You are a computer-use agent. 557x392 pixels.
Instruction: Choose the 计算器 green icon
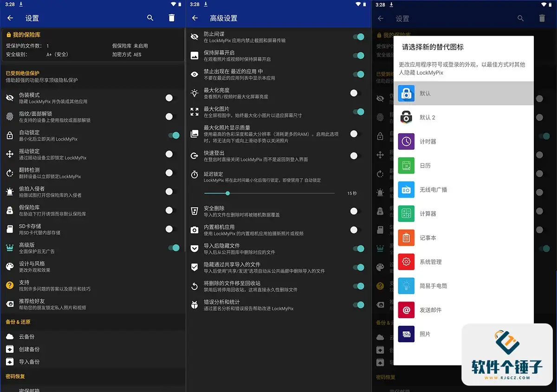406,214
